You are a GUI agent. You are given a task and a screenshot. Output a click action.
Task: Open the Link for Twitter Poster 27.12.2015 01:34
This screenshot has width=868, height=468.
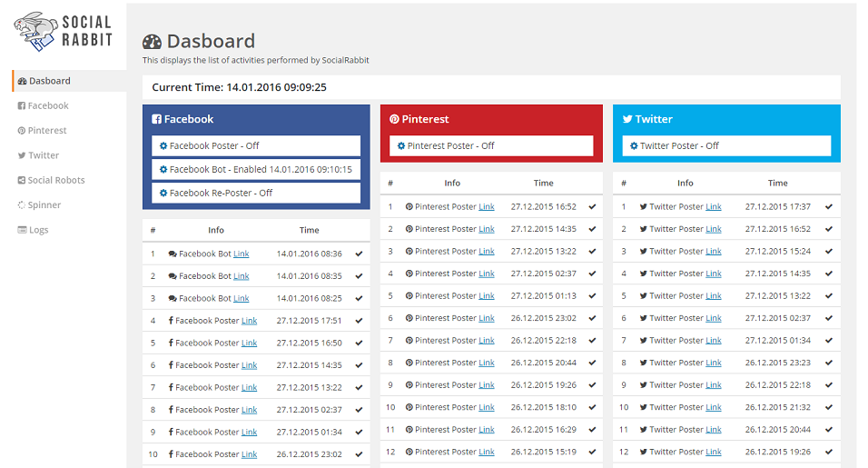pyautogui.click(x=714, y=341)
